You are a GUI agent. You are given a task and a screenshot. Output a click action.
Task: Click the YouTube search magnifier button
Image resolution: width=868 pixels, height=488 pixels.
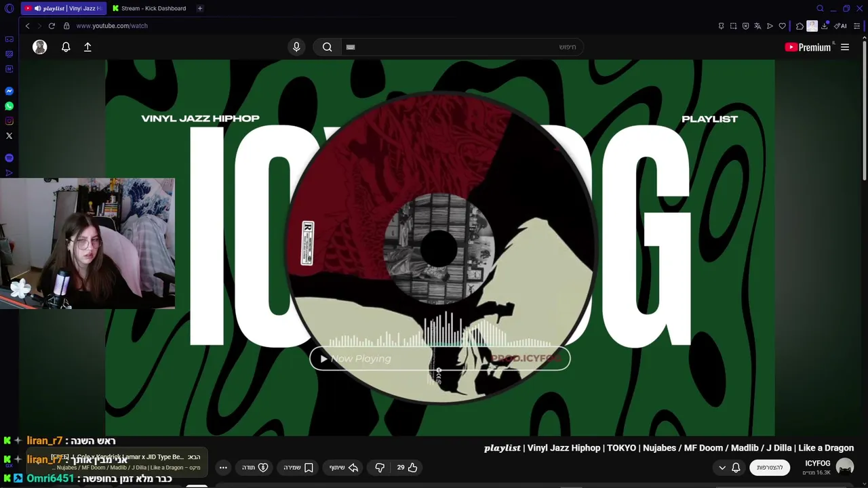328,47
